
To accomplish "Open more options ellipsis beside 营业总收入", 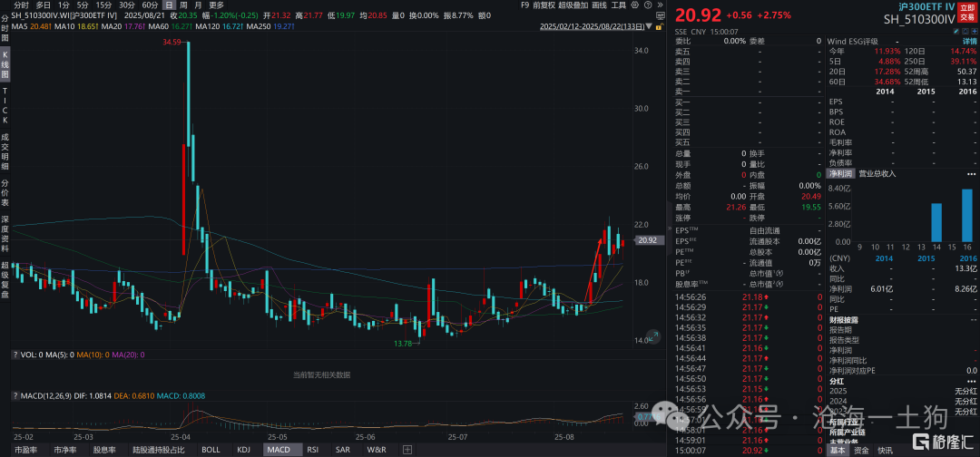I will click(970, 173).
